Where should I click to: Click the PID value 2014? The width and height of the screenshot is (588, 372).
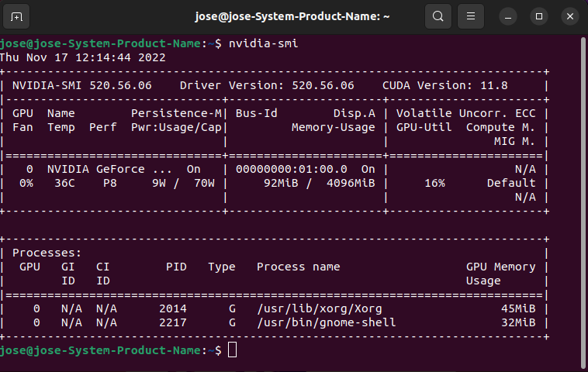pos(173,308)
